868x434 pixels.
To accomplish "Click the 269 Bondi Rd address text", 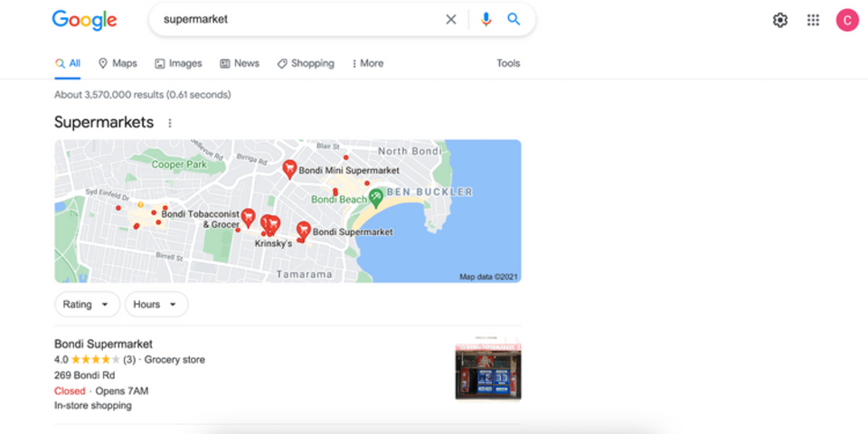I will 85,375.
